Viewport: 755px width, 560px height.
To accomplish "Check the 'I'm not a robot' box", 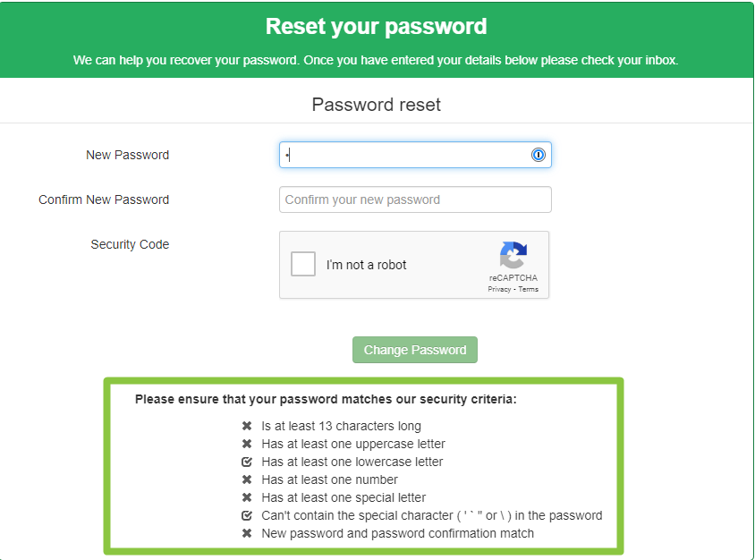I will point(302,264).
